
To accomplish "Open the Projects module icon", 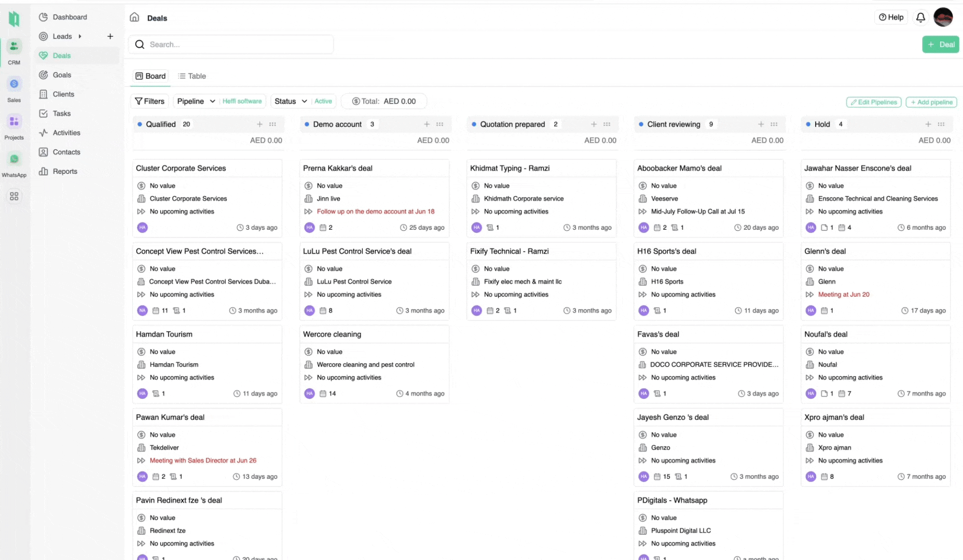I will 14,121.
